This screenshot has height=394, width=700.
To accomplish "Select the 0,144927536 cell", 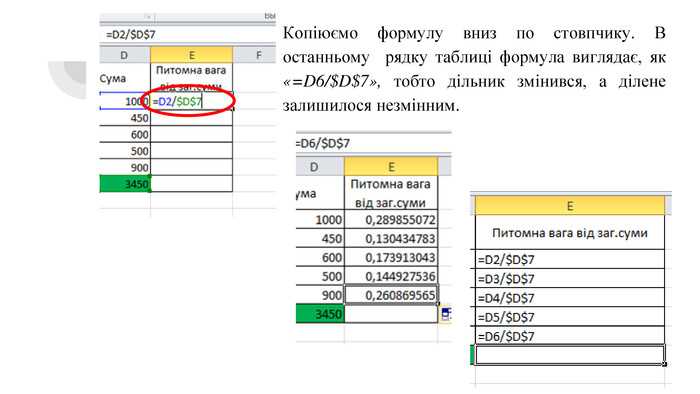I will coord(391,276).
